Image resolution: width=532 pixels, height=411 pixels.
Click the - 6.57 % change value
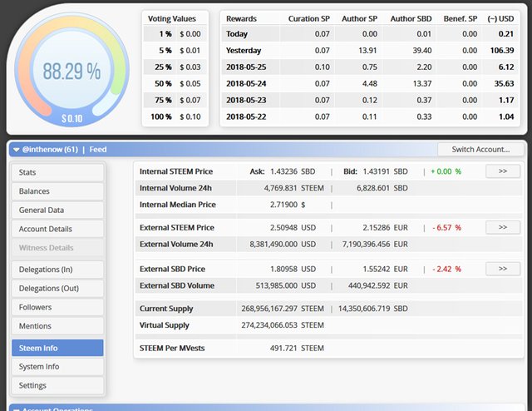446,228
